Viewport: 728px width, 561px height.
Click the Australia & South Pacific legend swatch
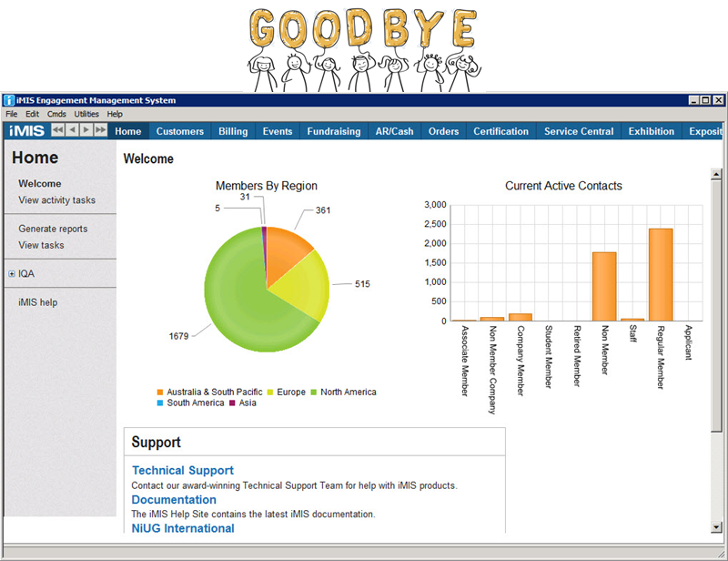tap(160, 393)
